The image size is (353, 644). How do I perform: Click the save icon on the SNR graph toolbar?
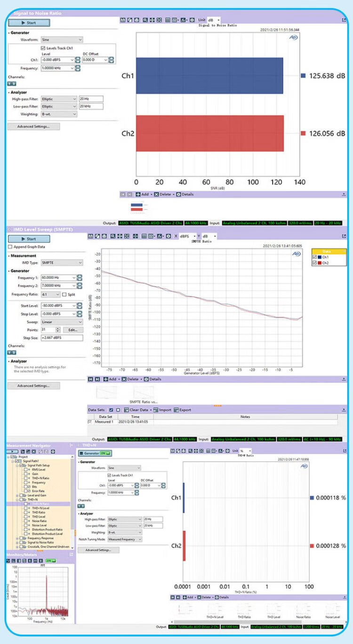[x=123, y=20]
